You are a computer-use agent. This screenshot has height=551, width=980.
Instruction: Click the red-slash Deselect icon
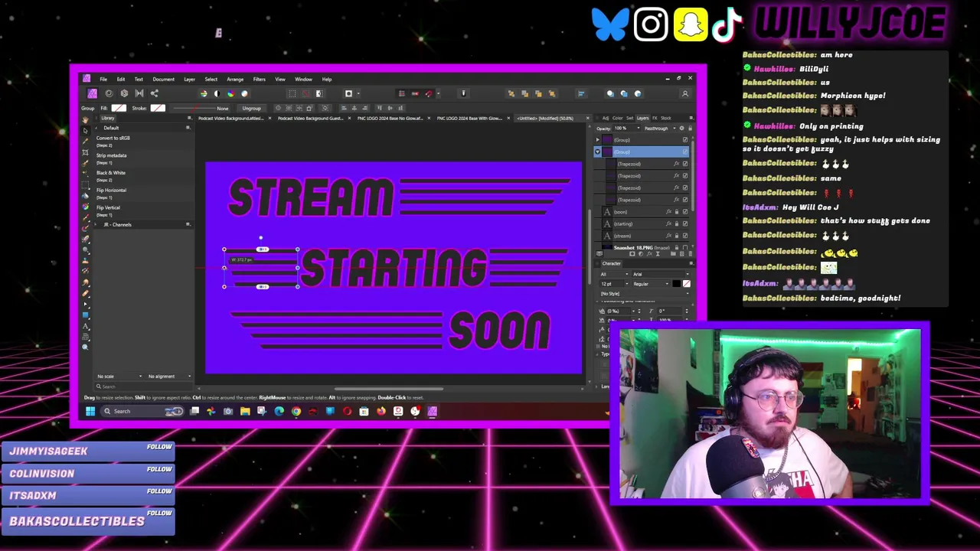pos(305,93)
